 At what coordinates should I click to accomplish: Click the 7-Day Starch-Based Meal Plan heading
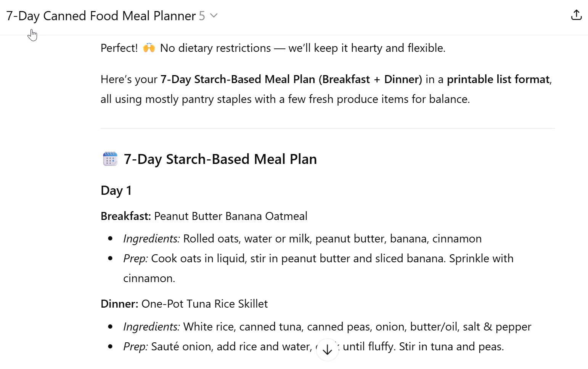pyautogui.click(x=220, y=159)
